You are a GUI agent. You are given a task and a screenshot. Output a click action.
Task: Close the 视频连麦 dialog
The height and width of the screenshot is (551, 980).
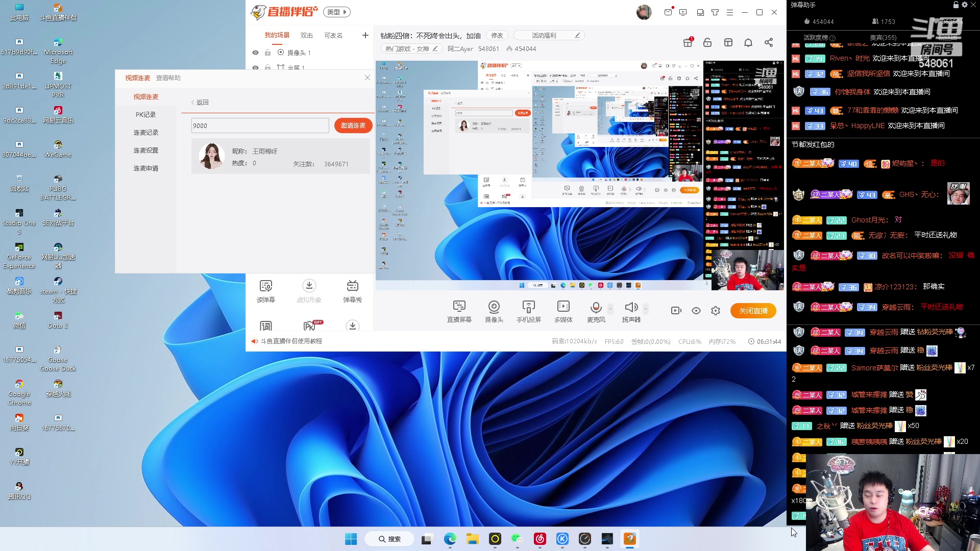[367, 78]
